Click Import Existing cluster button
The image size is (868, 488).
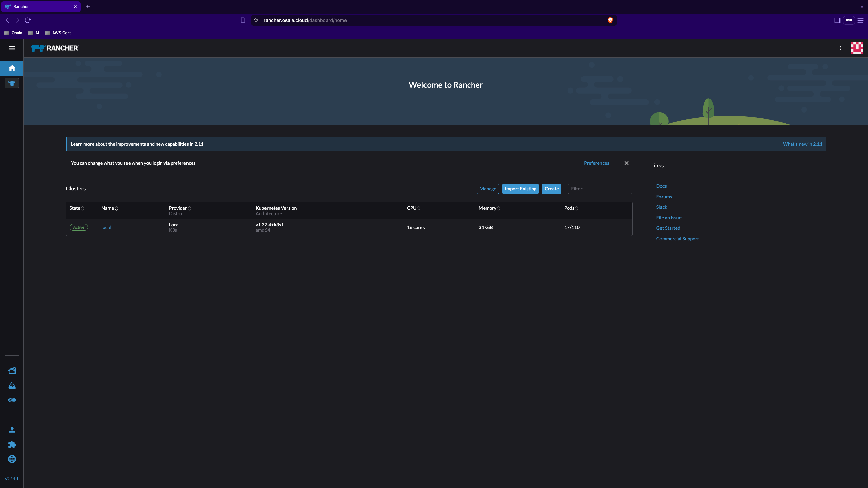tap(520, 189)
